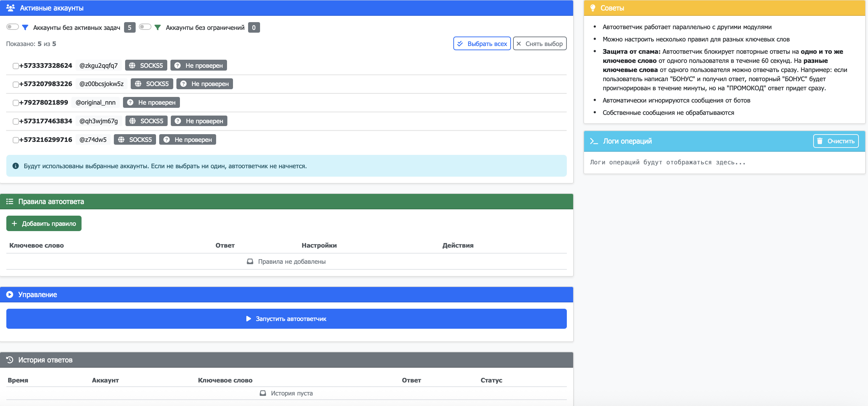Enable the Аккаунты без ограничений switch
Image resolution: width=868 pixels, height=406 pixels.
145,27
